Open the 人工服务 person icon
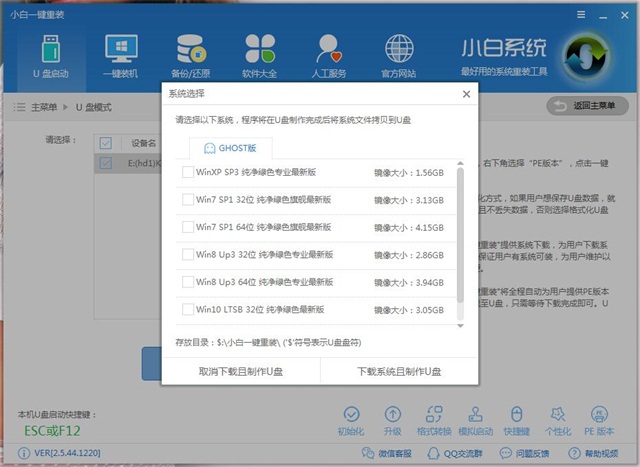The height and width of the screenshot is (467, 640). [329, 49]
